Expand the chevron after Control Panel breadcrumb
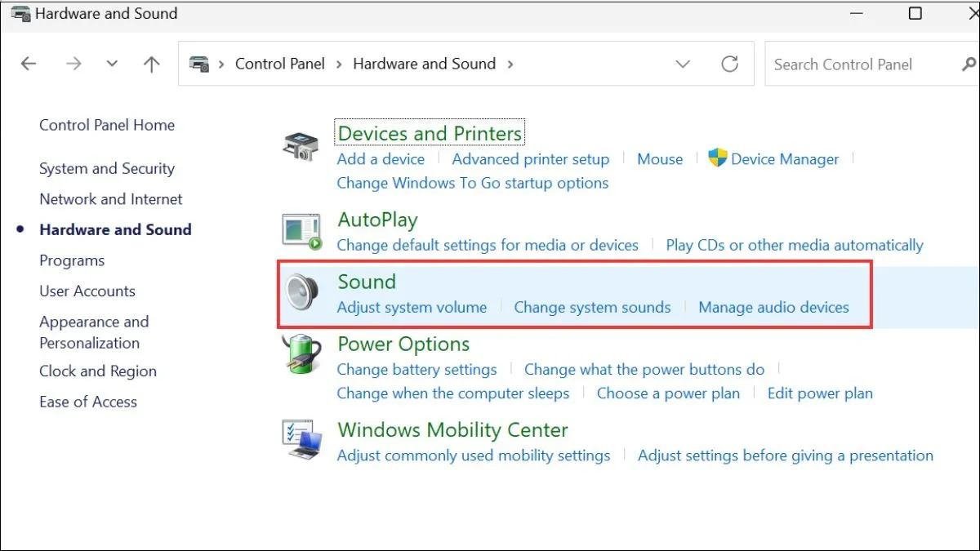980x551 pixels. point(339,64)
